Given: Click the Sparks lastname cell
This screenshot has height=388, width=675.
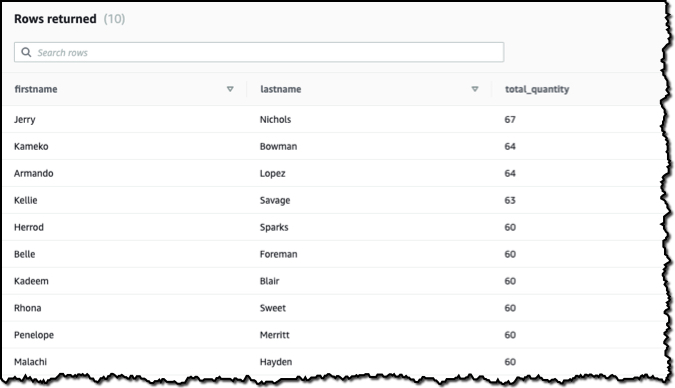Looking at the screenshot, I should [274, 227].
